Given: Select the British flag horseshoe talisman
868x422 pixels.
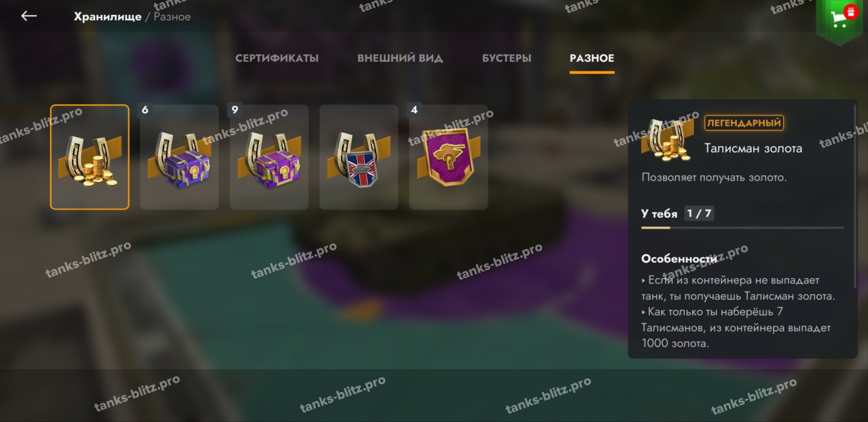Looking at the screenshot, I should (x=359, y=157).
